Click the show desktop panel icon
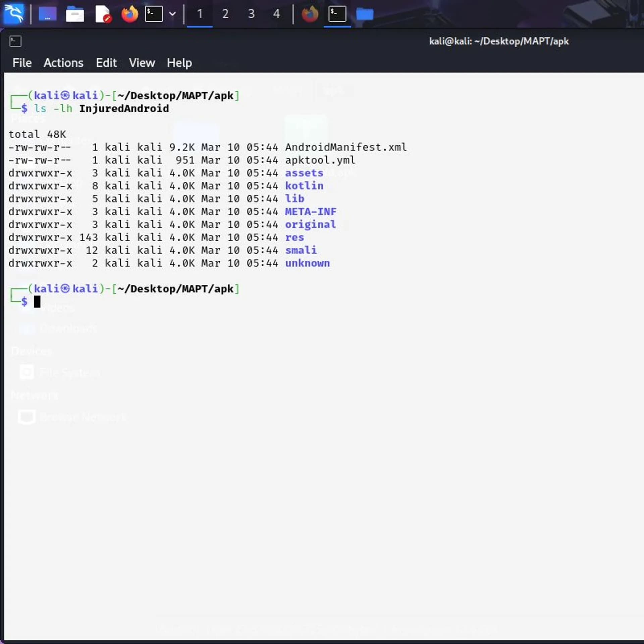This screenshot has width=644, height=644. point(47,14)
